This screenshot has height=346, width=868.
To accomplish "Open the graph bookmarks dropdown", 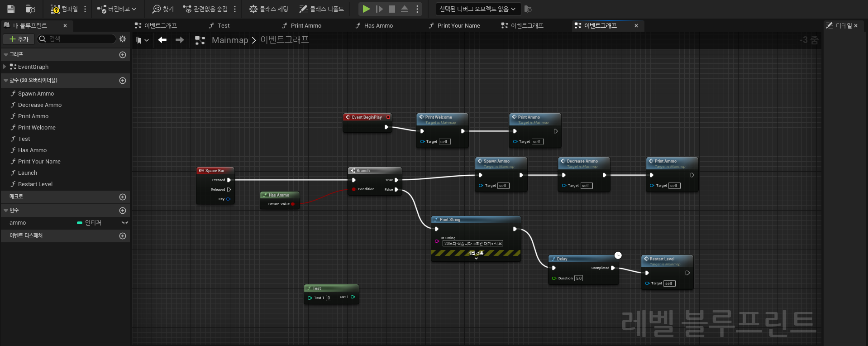I will [x=142, y=40].
